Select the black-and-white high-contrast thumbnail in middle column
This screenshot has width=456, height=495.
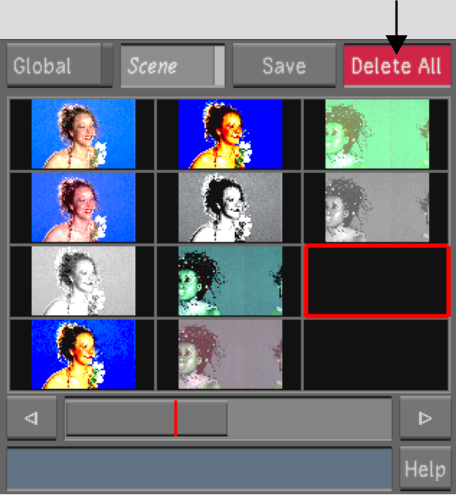[x=230, y=207]
